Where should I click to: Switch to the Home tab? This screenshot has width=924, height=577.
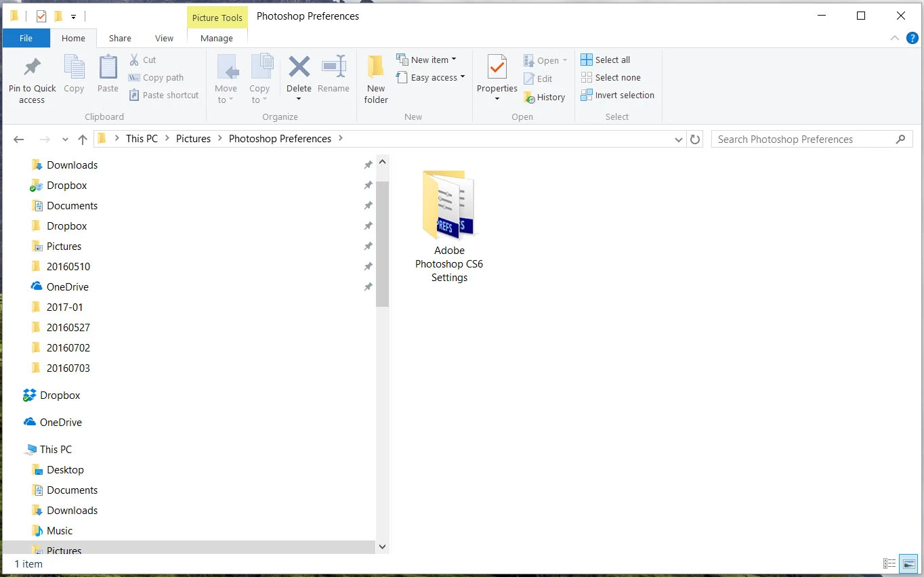point(73,38)
